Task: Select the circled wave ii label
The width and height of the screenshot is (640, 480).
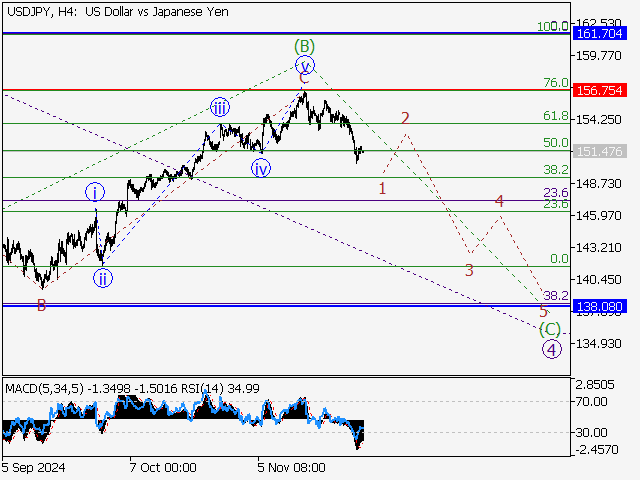Action: (x=104, y=279)
